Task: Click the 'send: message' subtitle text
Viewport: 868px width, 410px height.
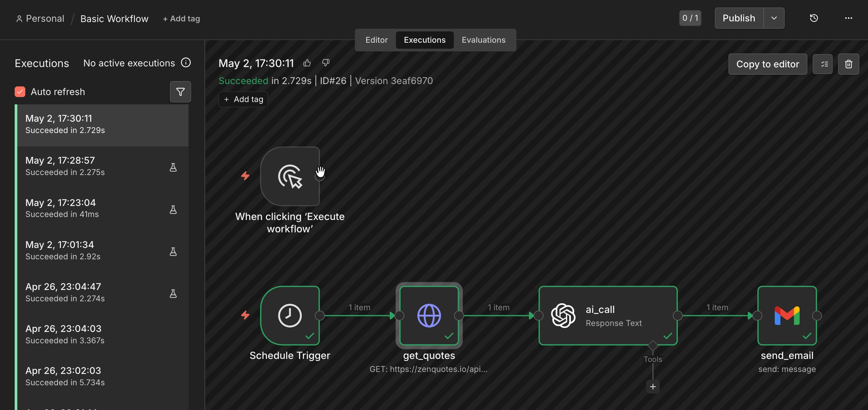Action: [x=787, y=369]
